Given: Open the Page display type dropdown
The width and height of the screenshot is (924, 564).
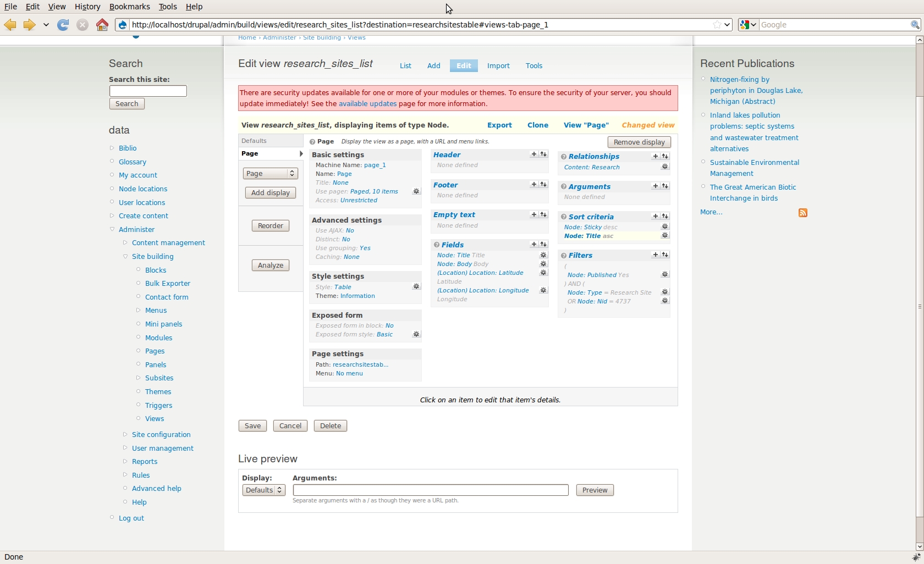Looking at the screenshot, I should click(x=270, y=174).
